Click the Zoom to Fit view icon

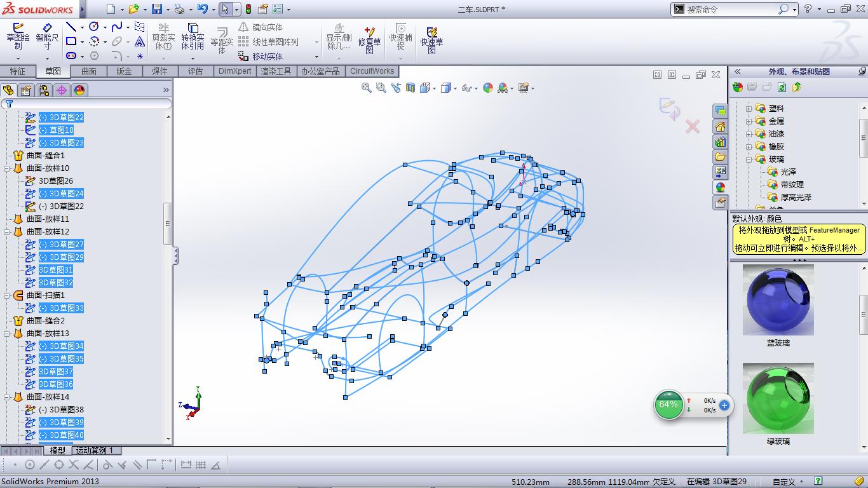pos(367,88)
